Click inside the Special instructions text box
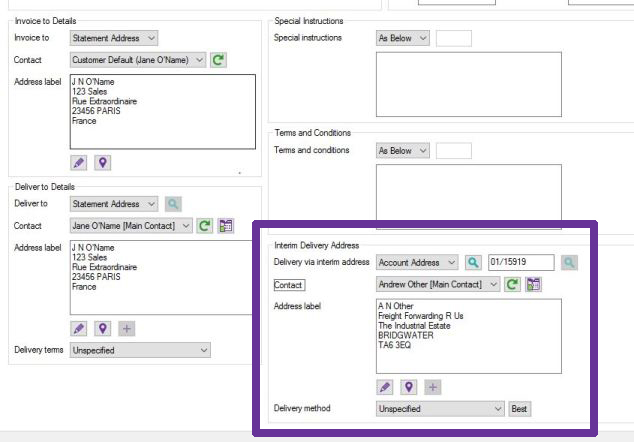Viewport: 634px width, 442px height. tap(469, 84)
